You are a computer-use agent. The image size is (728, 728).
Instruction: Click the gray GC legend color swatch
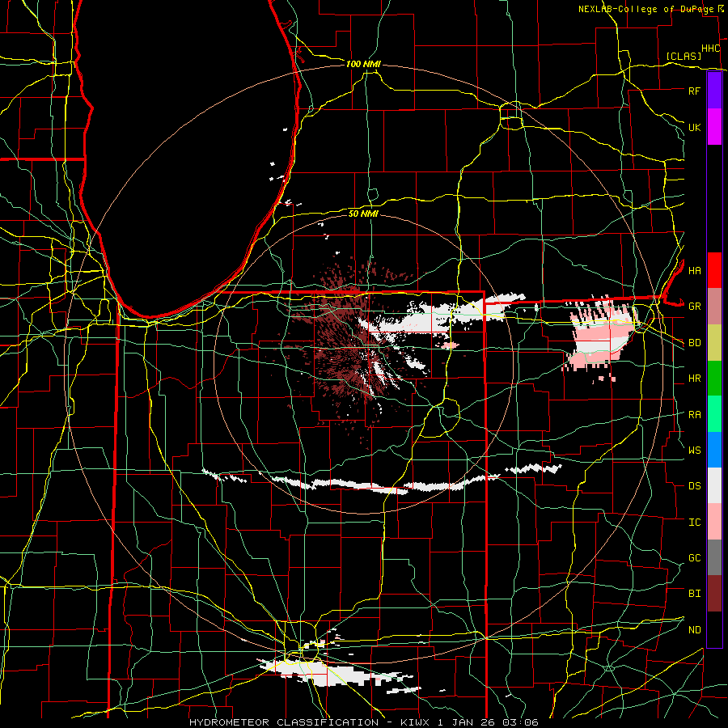click(714, 557)
